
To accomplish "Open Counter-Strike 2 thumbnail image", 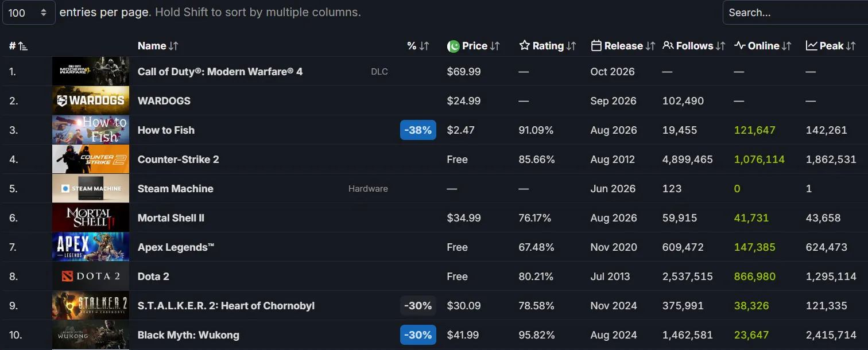I will coord(91,159).
